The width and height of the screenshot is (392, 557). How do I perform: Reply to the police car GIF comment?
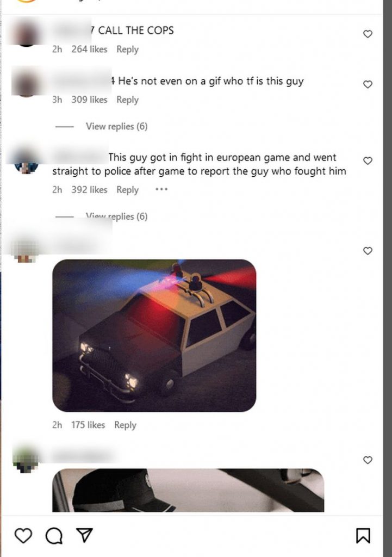coord(125,425)
